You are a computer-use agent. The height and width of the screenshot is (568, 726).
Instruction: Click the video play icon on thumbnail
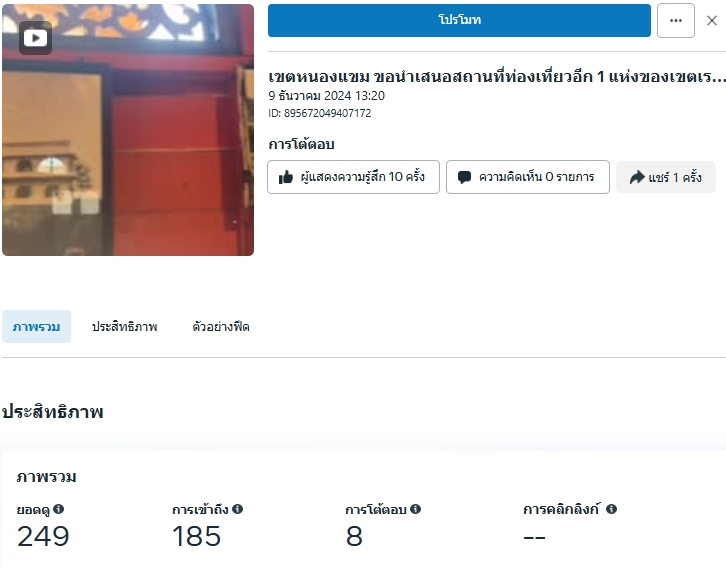tap(35, 38)
